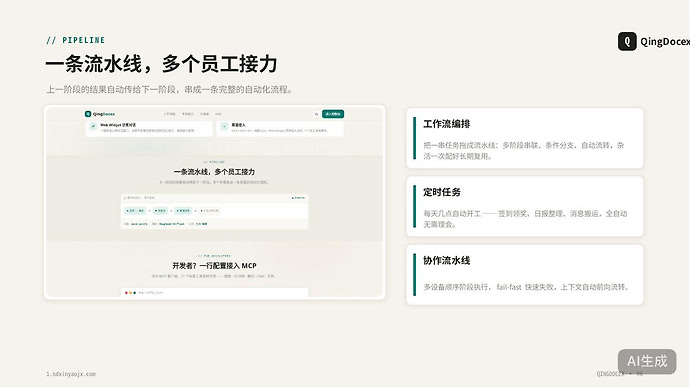Open the 渠道接入 card in the embedded page
The width and height of the screenshot is (690, 387).
(x=280, y=128)
